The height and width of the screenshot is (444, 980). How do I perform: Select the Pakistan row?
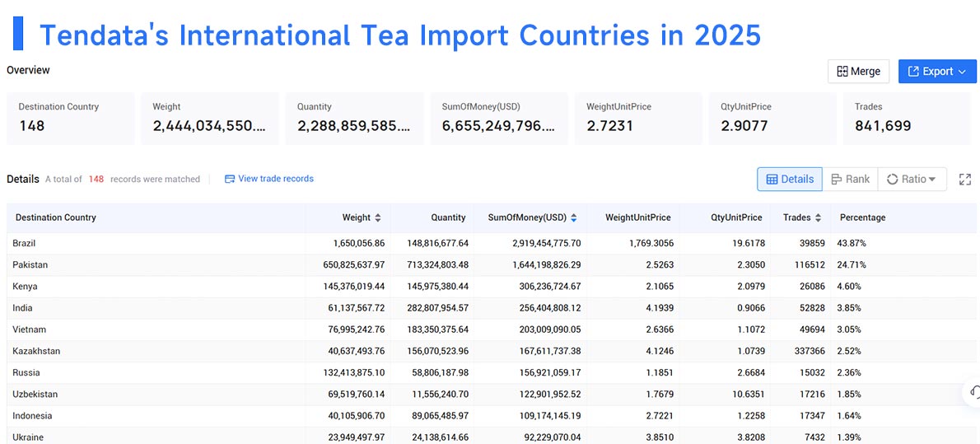pyautogui.click(x=492, y=264)
